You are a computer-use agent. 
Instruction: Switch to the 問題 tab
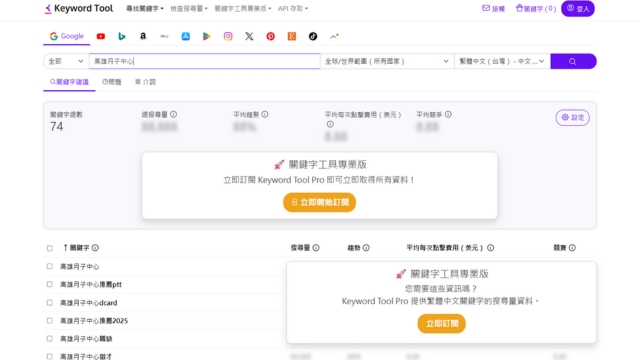(x=112, y=82)
